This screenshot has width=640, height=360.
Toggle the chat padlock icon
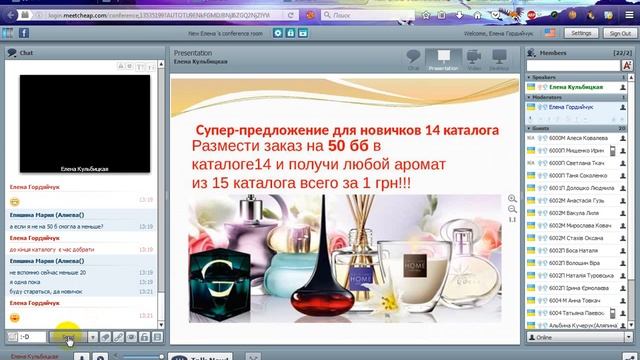tap(144, 337)
